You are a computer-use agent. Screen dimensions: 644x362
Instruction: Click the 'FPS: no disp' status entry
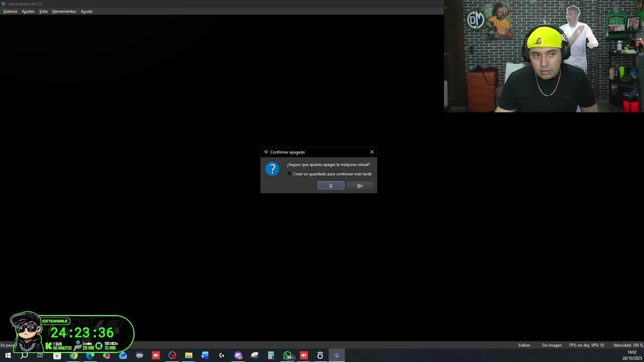579,345
